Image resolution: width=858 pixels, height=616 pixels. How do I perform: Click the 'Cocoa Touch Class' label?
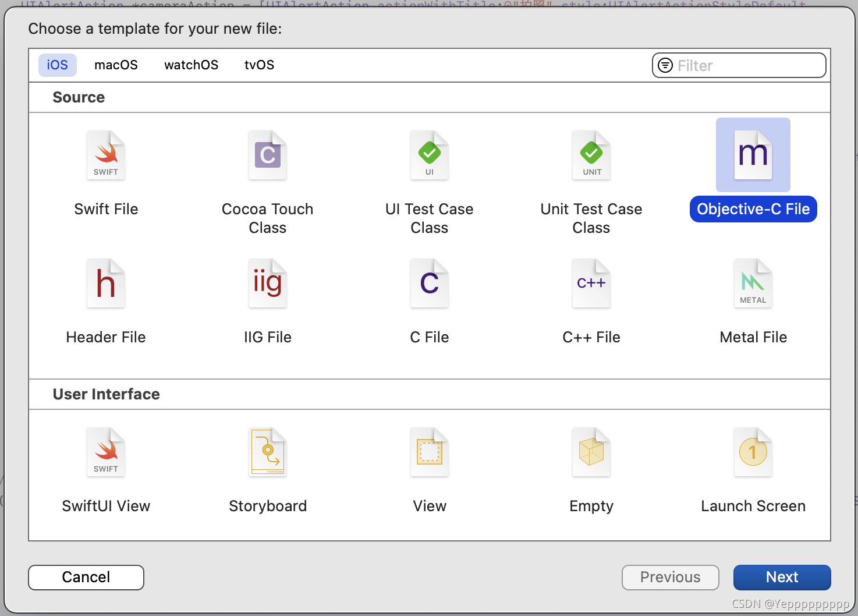(268, 218)
